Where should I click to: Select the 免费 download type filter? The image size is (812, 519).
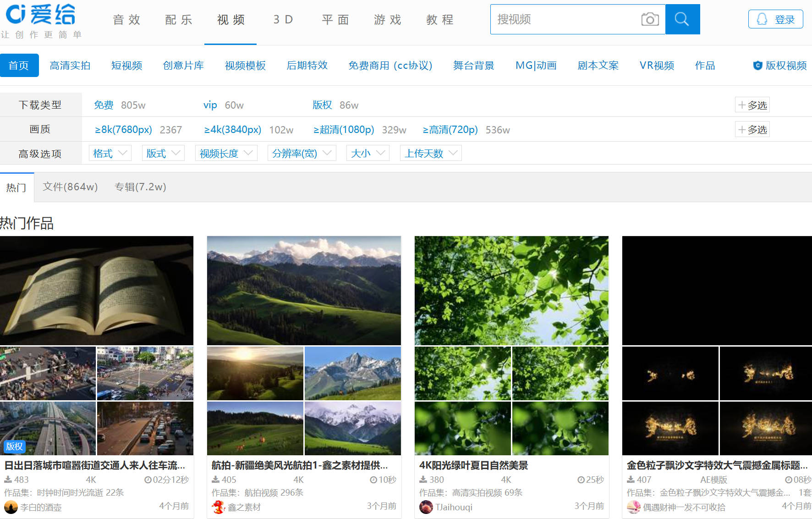pos(104,105)
